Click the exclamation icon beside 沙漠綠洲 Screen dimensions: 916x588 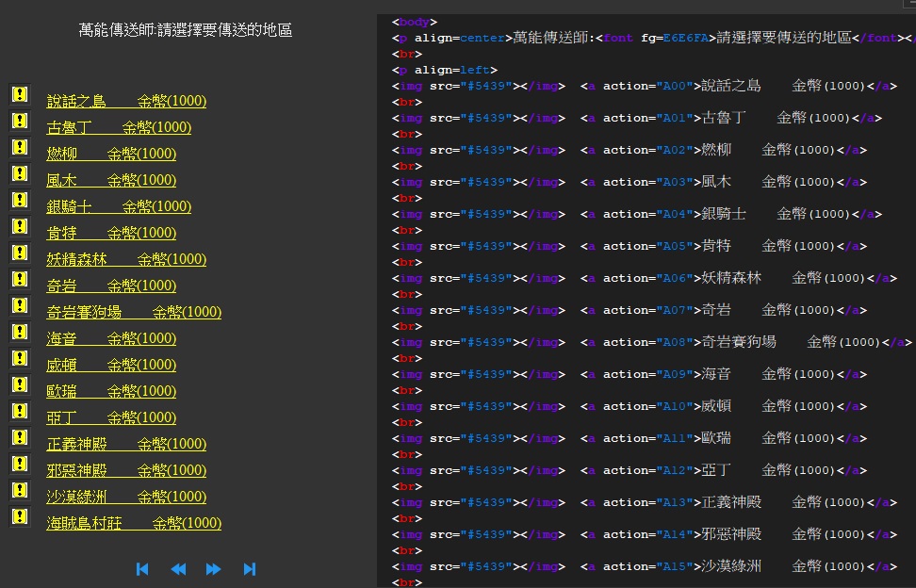(x=20, y=490)
